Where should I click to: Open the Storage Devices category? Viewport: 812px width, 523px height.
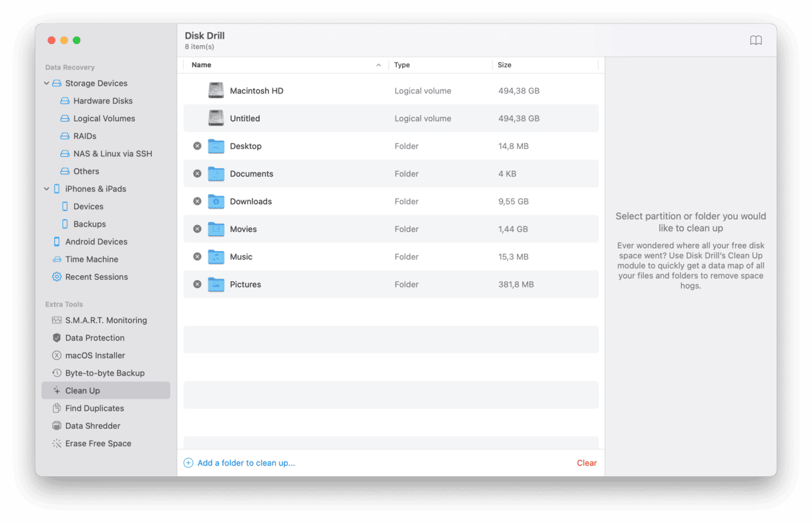(x=96, y=83)
